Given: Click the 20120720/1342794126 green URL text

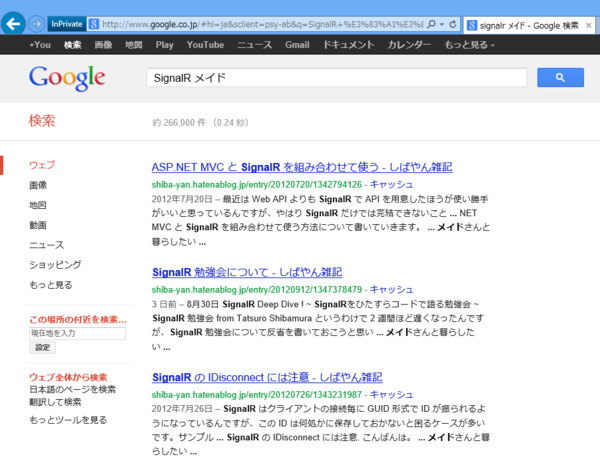Looking at the screenshot, I should click(x=257, y=185).
